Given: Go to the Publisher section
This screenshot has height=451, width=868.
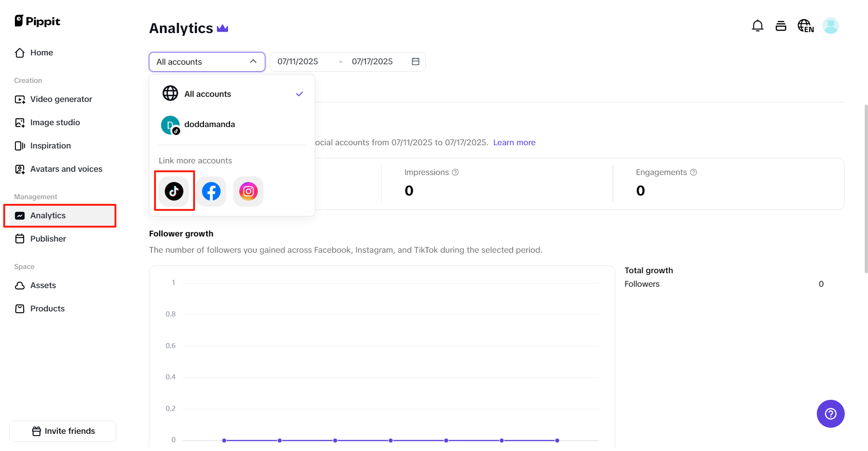Looking at the screenshot, I should point(48,239).
